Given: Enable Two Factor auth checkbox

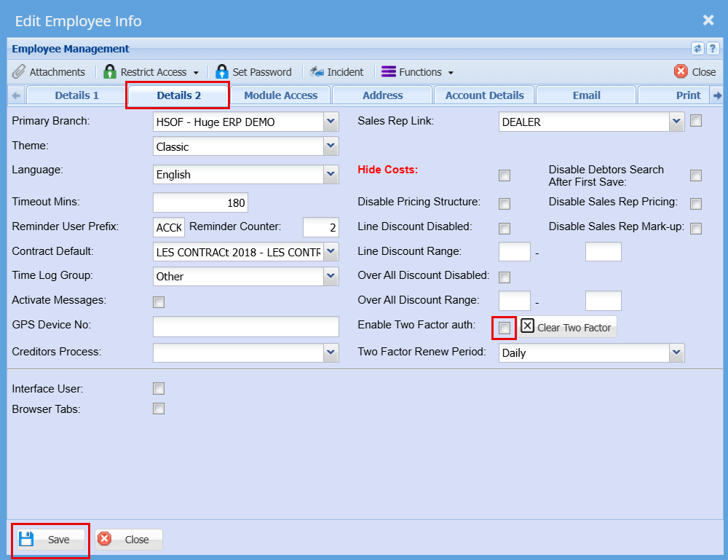Looking at the screenshot, I should [x=505, y=328].
